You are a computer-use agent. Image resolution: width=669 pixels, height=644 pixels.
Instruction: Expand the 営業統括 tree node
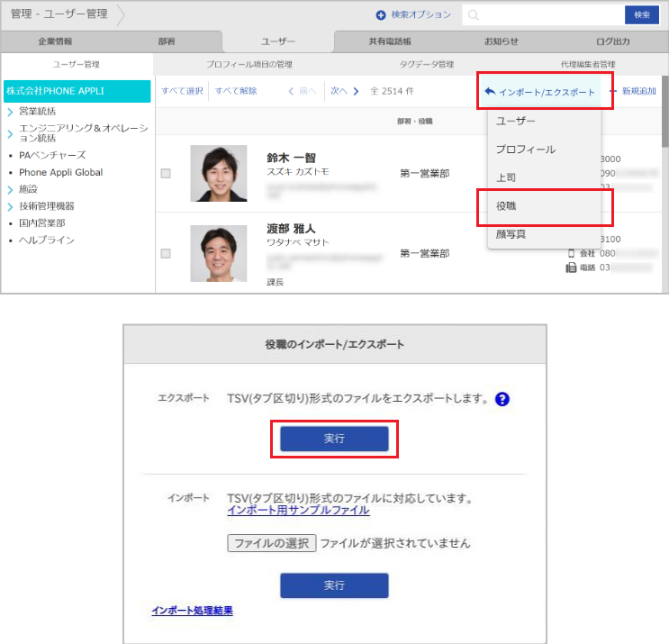9,112
